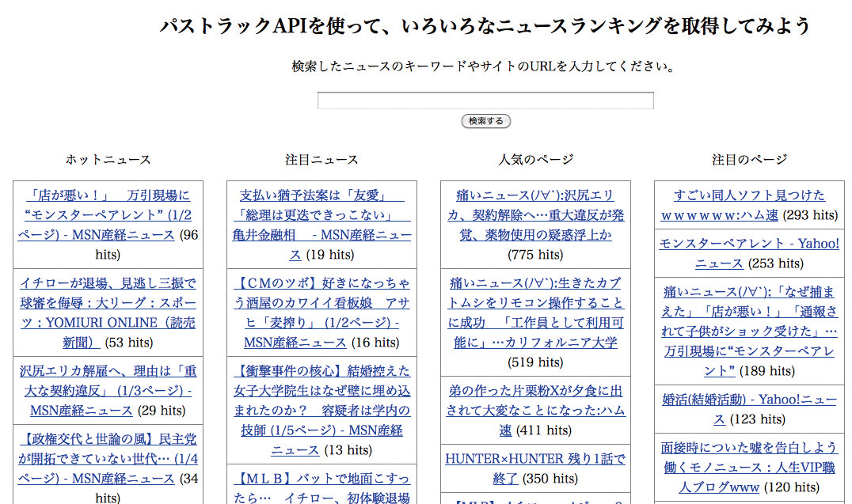Open the 【MLB】バットで地面こすったら link
Image resolution: width=852 pixels, height=504 pixels.
pyautogui.click(x=321, y=479)
